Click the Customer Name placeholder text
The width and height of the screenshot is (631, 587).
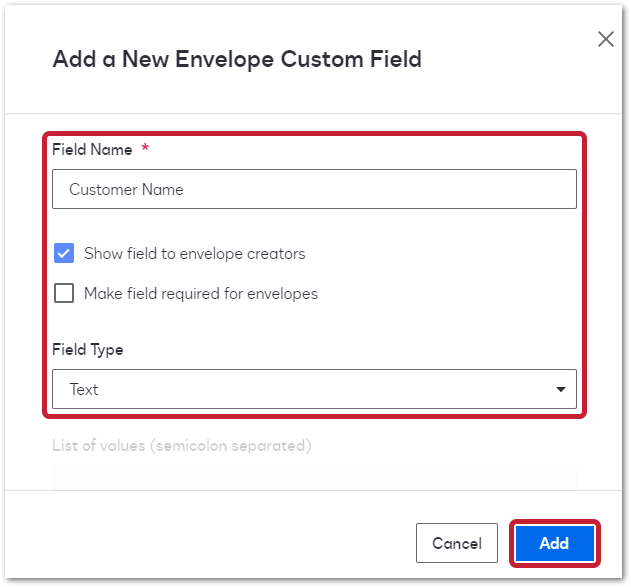pos(126,189)
